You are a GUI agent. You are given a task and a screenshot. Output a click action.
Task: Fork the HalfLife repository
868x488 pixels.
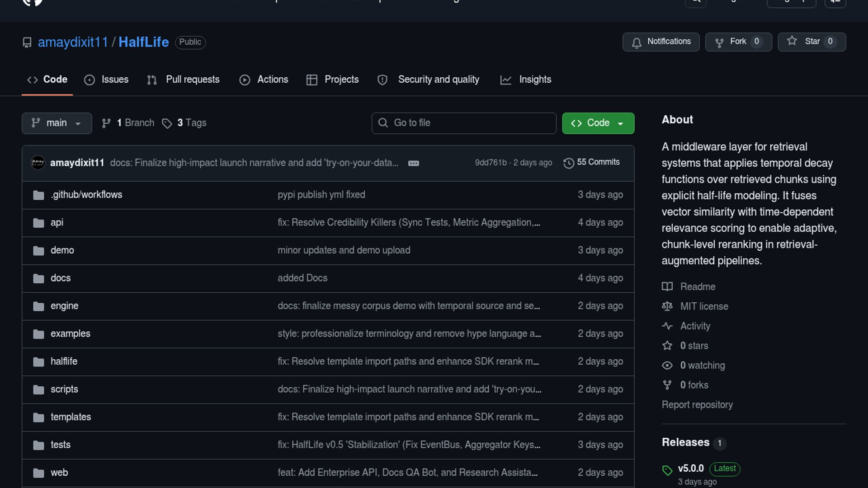pos(738,42)
